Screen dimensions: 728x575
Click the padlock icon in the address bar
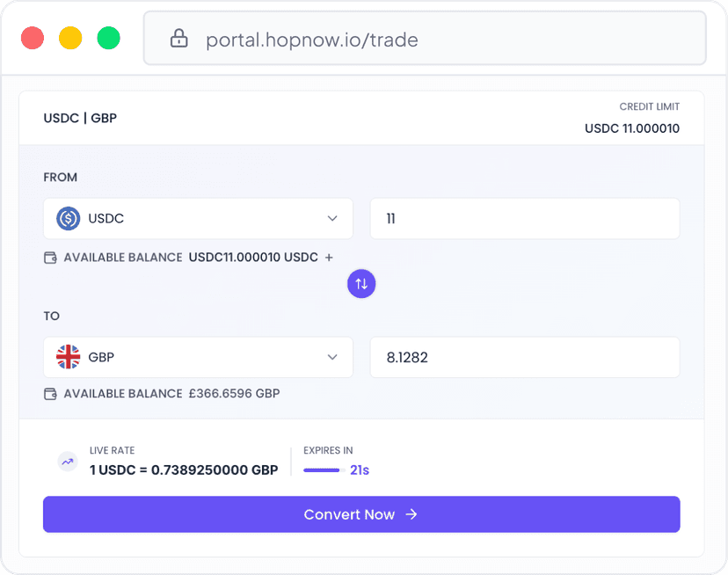click(x=178, y=39)
